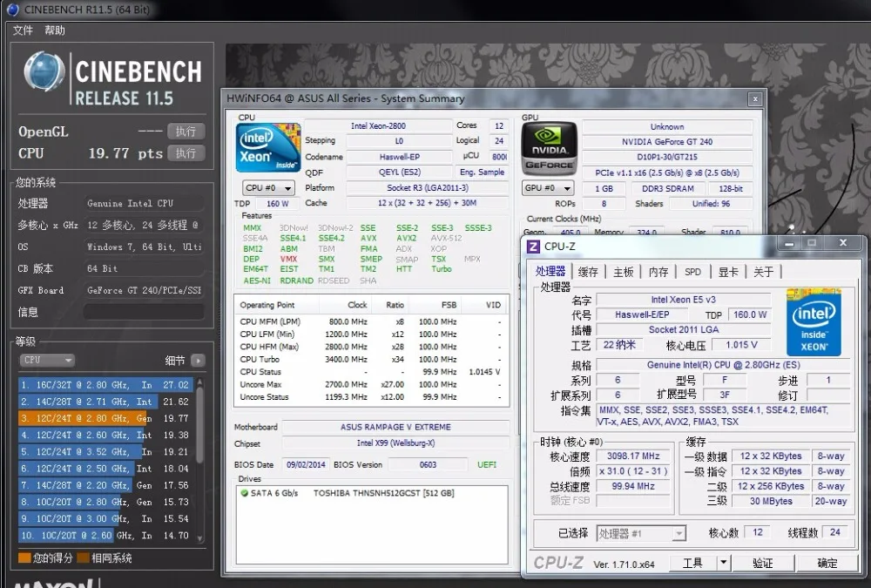
Task: Click the Intel X99 (Wellsburg-X) chipset field
Action: click(x=395, y=443)
